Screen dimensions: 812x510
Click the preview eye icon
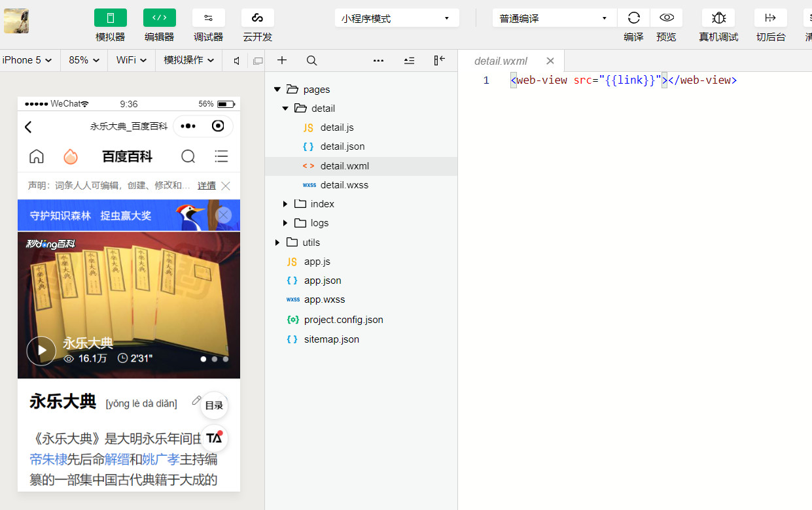coord(666,18)
